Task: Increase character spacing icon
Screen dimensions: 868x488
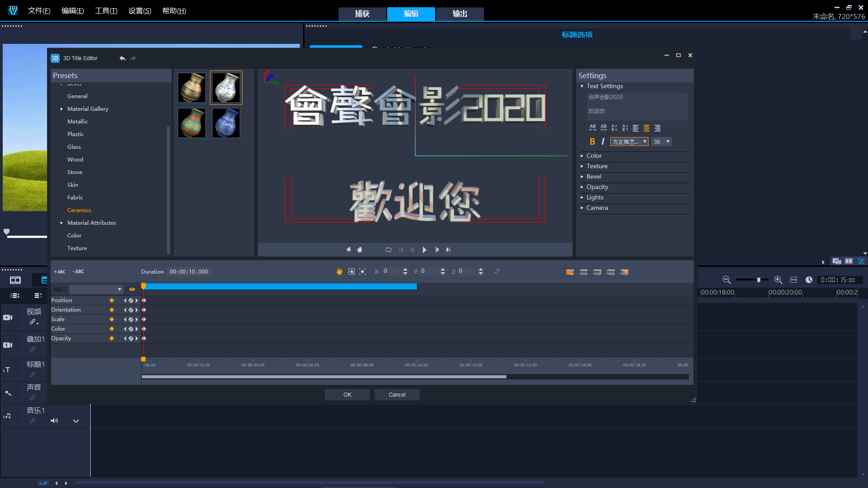Action: coord(593,128)
